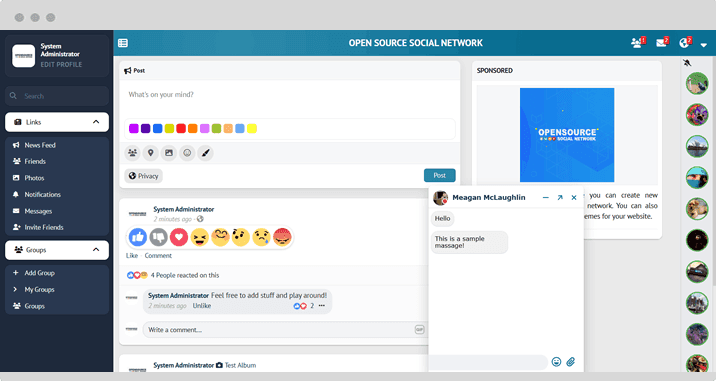The height and width of the screenshot is (381, 716).
Task: Click the Like link under the post
Action: point(132,256)
